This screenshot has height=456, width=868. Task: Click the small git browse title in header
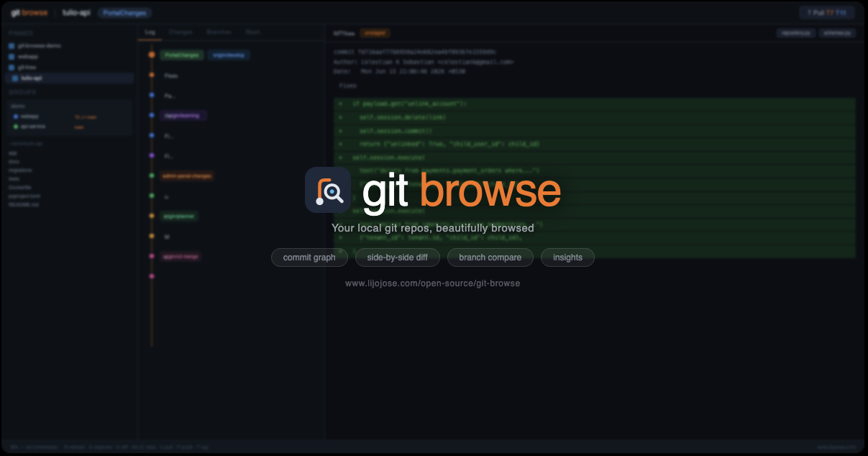29,13
